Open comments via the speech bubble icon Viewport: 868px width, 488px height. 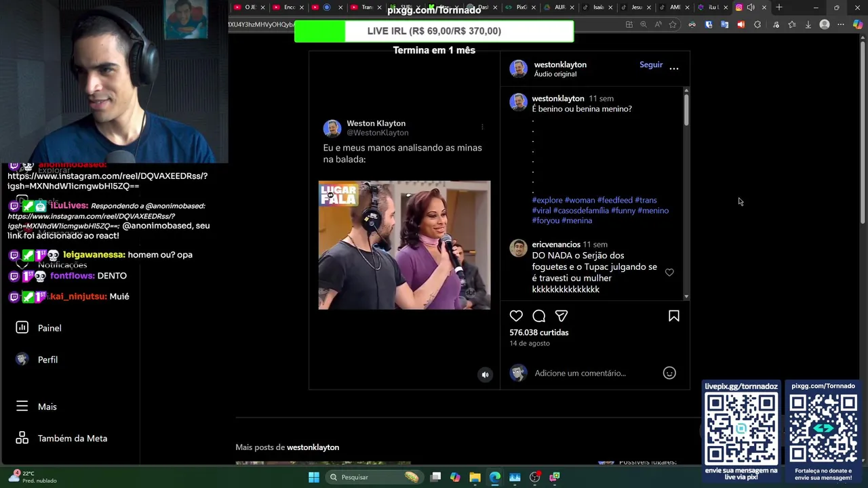[x=539, y=316]
